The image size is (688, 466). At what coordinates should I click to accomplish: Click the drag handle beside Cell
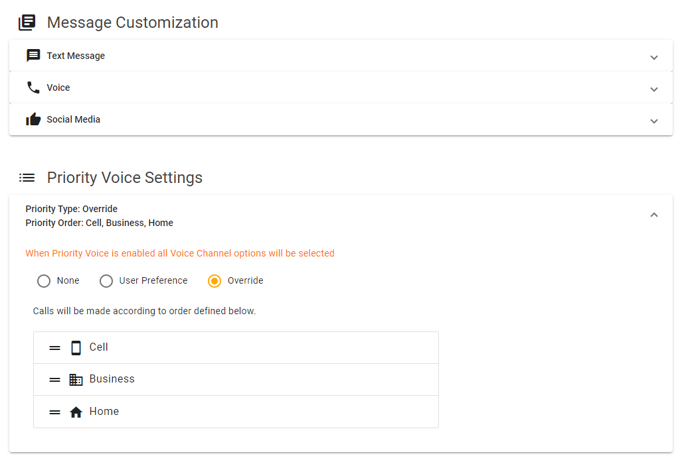tap(55, 348)
